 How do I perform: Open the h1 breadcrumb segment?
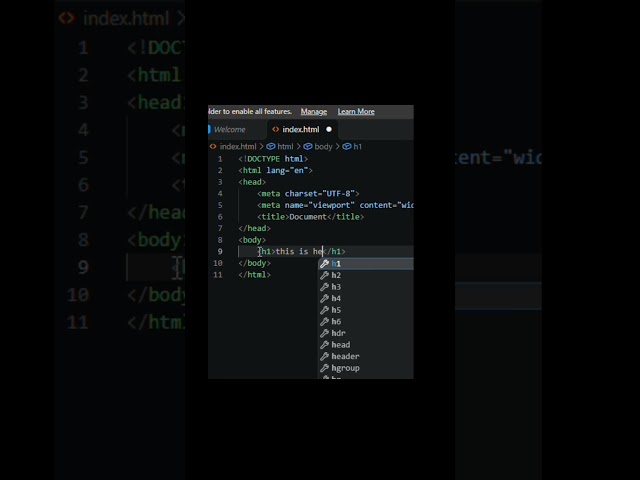point(358,147)
